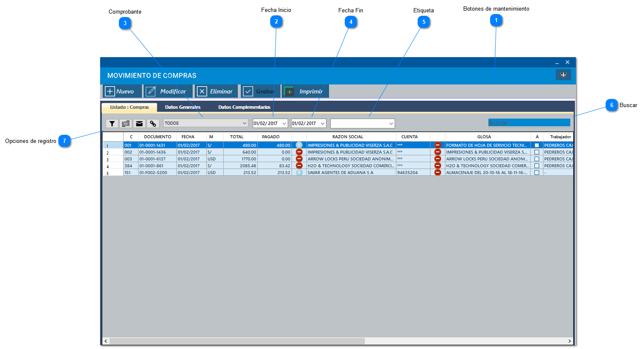Toggle checkbox A in row 003
The image size is (644, 349).
point(537,159)
